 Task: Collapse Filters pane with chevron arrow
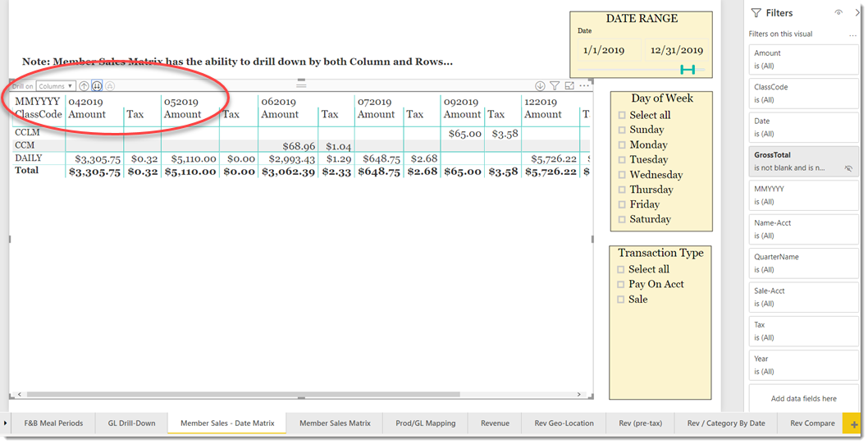click(857, 13)
